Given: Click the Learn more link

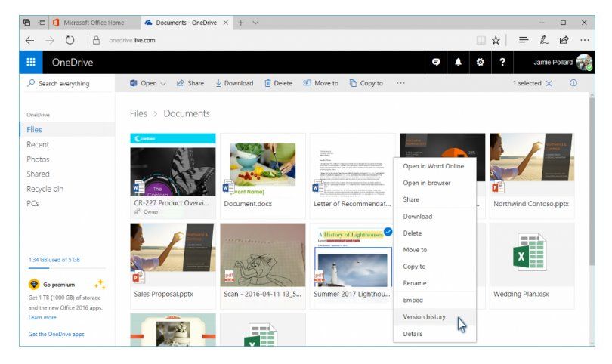Looking at the screenshot, I should coord(42,318).
